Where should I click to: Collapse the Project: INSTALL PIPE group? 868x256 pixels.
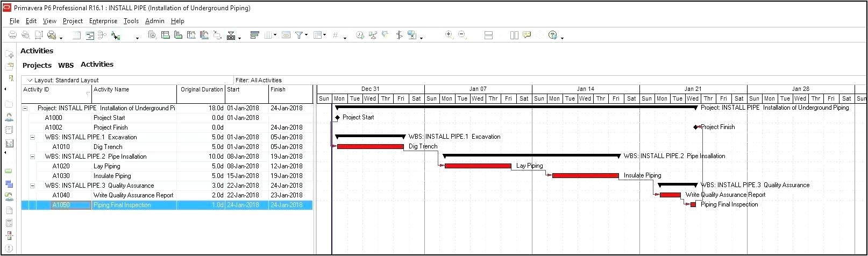point(25,108)
